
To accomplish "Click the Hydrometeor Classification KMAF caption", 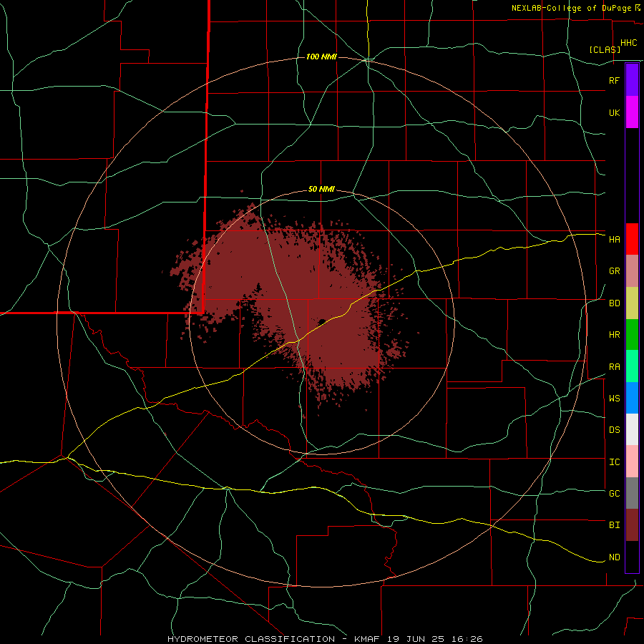I will [x=325, y=639].
